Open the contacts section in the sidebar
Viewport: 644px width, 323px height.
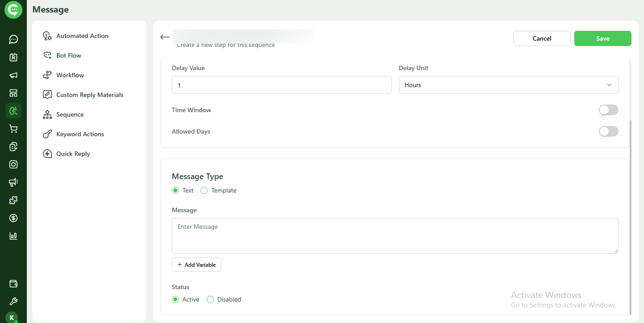(x=13, y=57)
